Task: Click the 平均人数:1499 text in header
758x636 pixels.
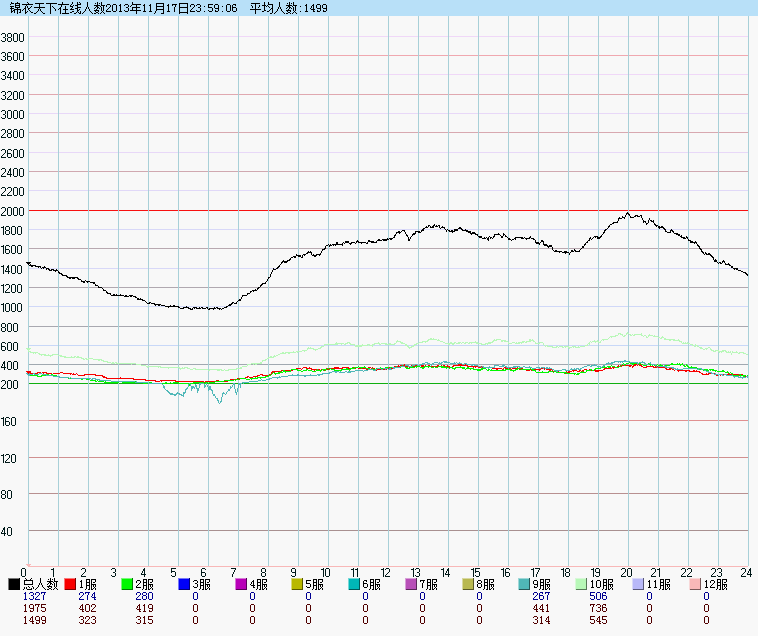Action: point(289,8)
